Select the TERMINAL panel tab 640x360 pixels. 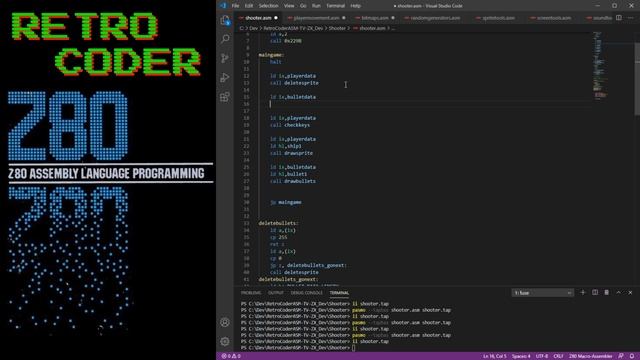coord(339,293)
